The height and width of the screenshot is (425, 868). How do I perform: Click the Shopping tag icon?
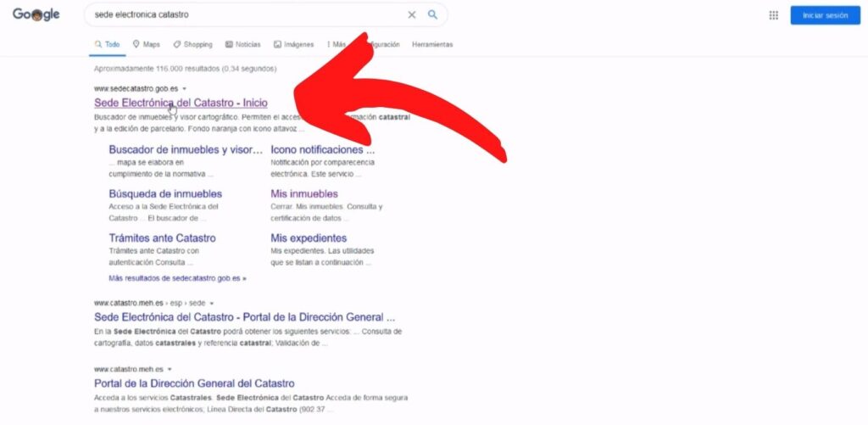(176, 44)
